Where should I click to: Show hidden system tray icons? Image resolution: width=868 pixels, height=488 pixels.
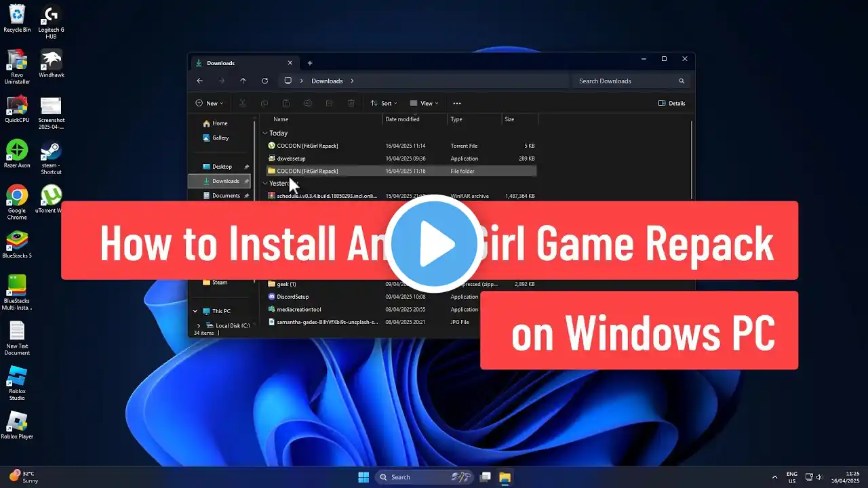774,476
